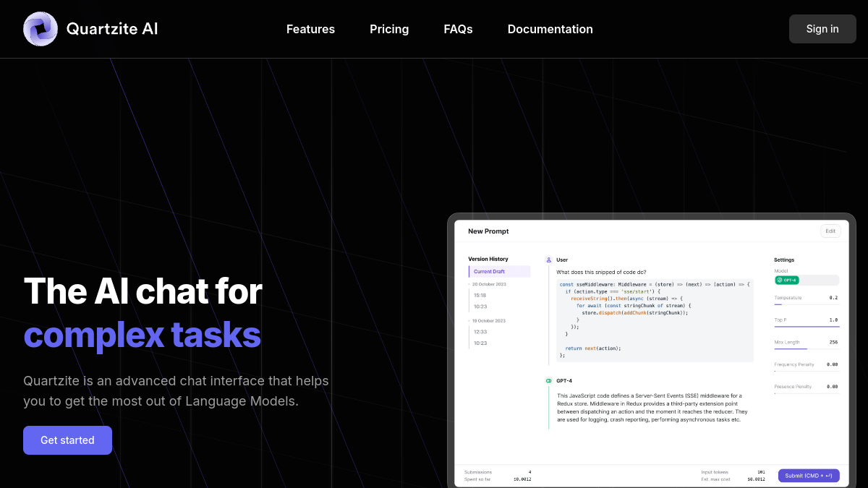
Task: Click the GPT-4 response icon
Action: click(x=549, y=380)
